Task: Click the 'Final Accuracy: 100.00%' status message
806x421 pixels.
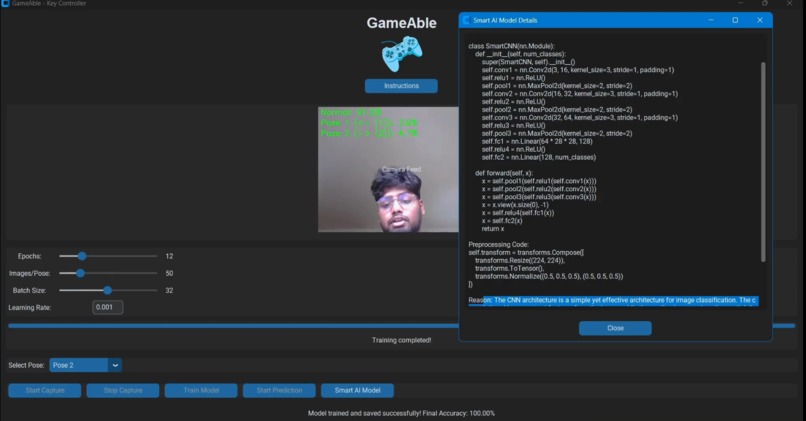Action: pos(458,413)
